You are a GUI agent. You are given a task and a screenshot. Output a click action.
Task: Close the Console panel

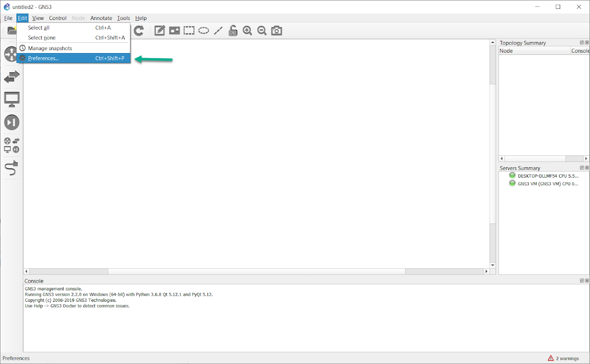coord(587,281)
